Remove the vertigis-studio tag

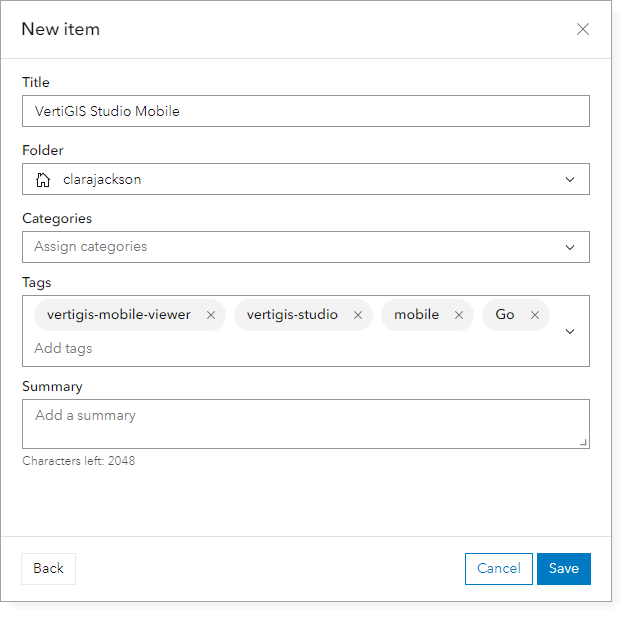click(x=358, y=315)
